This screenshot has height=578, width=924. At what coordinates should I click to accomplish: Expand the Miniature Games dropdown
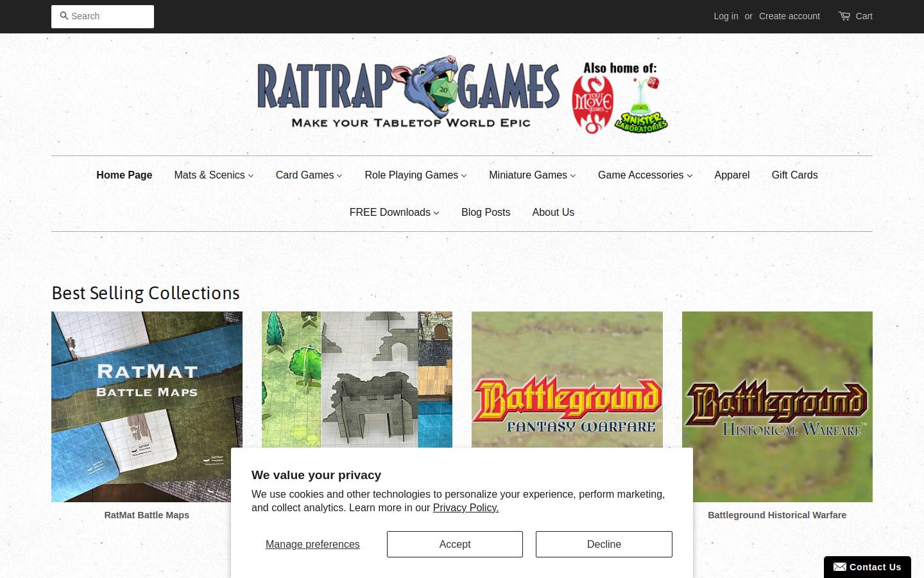click(x=533, y=175)
